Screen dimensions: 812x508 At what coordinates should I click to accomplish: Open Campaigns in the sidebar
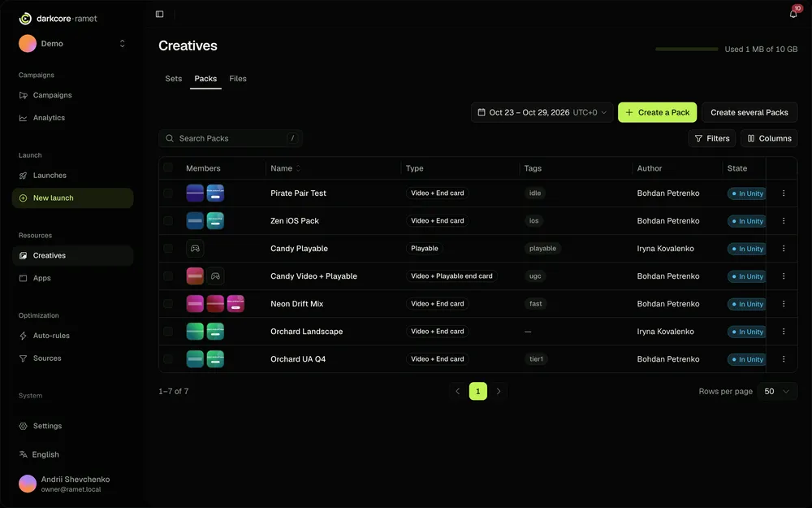(x=72, y=95)
